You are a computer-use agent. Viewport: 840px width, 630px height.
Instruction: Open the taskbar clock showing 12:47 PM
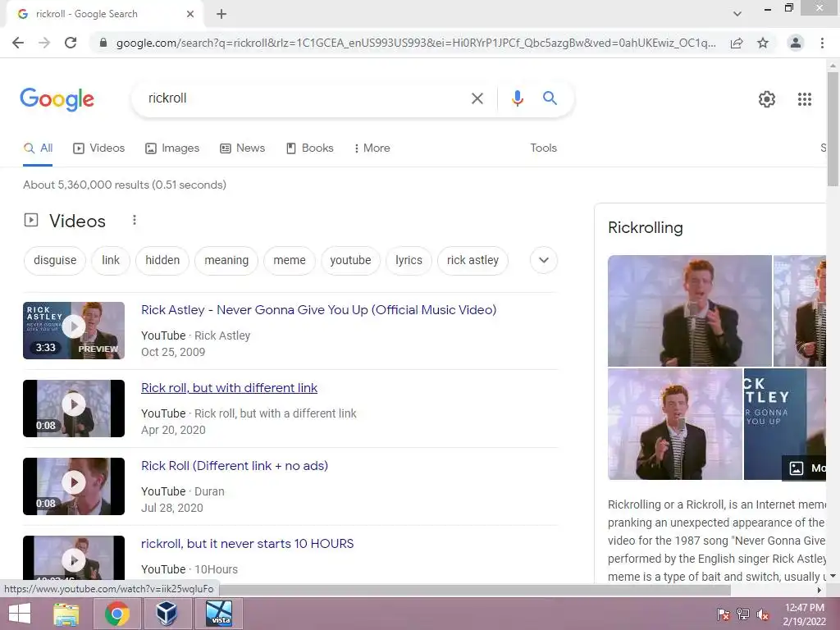(804, 614)
